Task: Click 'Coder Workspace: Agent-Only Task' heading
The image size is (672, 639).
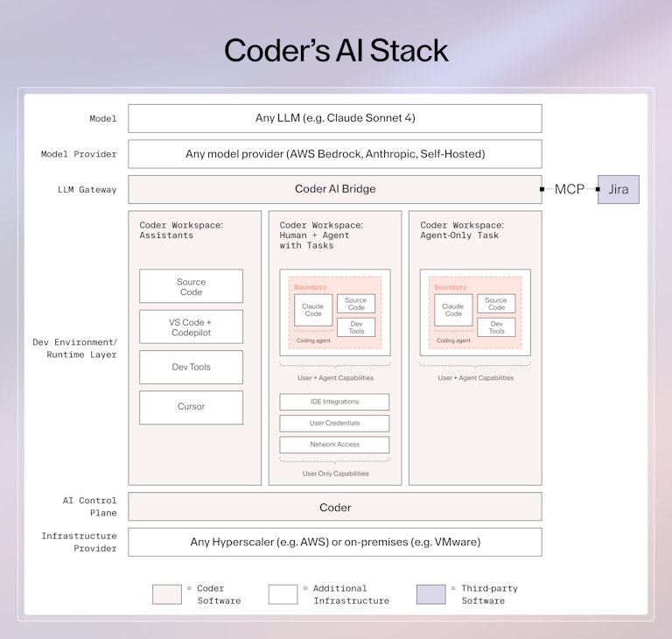Action: 462,230
